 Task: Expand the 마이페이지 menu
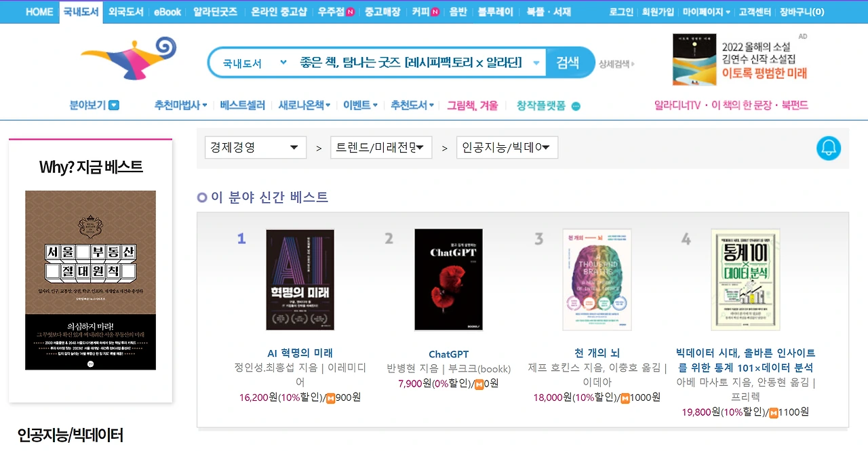706,12
